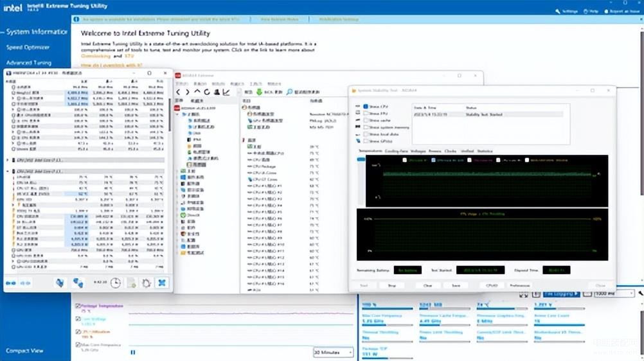Click BIOS update green arrow in AIDA64

[x=259, y=92]
